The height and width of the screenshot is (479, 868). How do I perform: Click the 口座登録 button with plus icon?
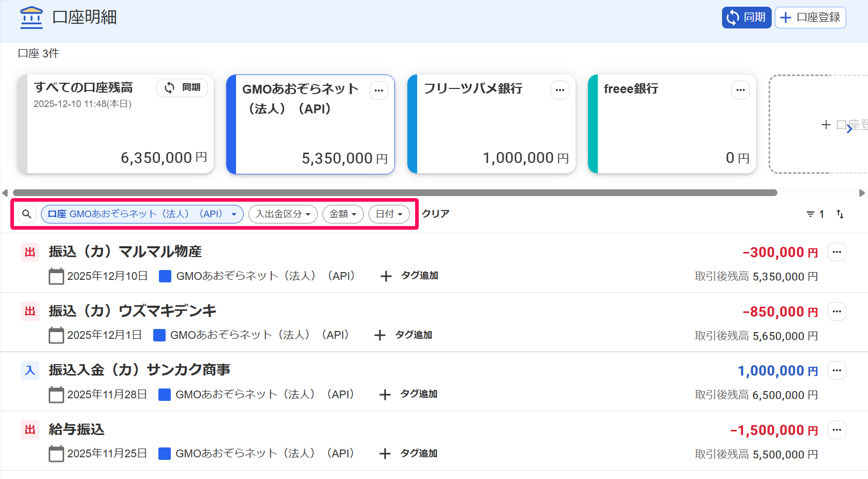coord(810,18)
